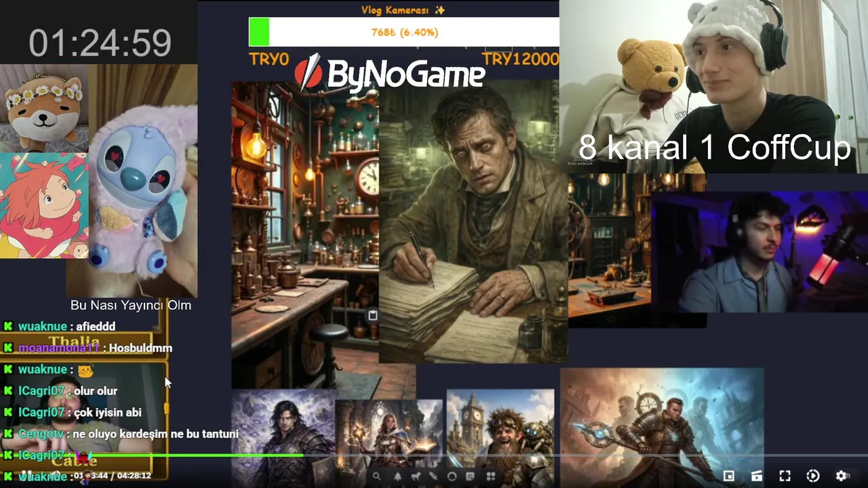Click the TRY0 goal start label

269,59
